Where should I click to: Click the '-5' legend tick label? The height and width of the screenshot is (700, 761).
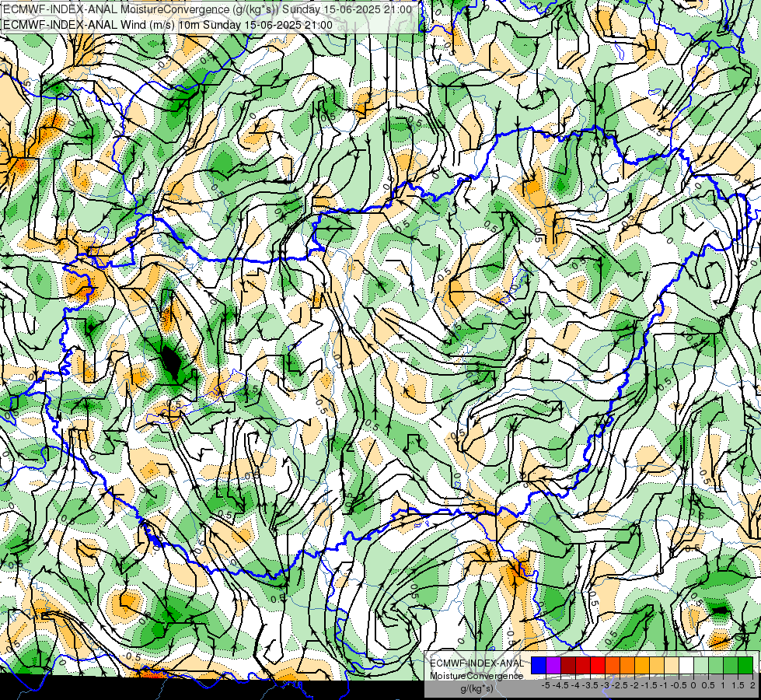[x=546, y=685]
